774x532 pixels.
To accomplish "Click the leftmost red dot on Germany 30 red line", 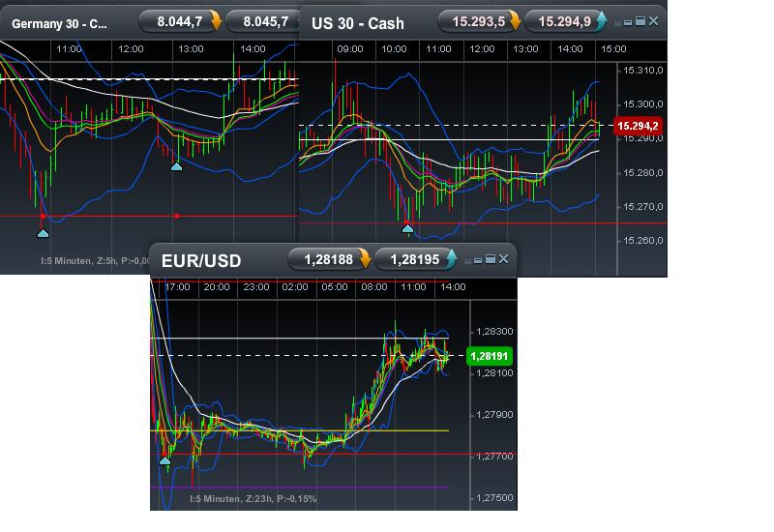I will pyautogui.click(x=43, y=216).
